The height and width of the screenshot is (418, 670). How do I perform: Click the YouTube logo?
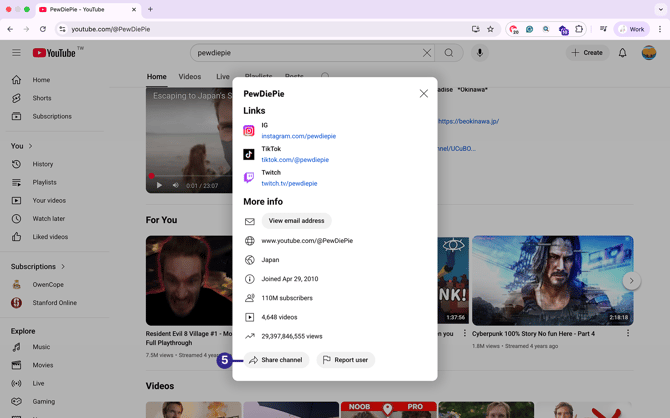coord(55,53)
